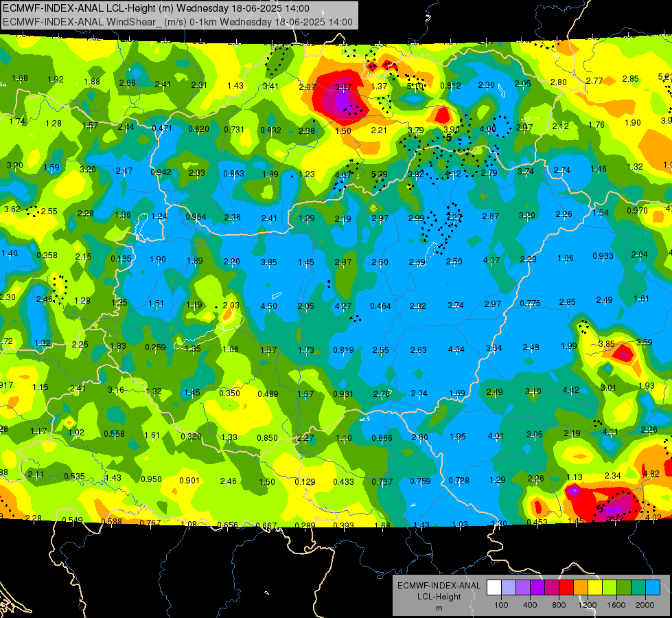Click the wind shear value 0.135
The width and height of the screenshot is (672, 618).
[121, 259]
